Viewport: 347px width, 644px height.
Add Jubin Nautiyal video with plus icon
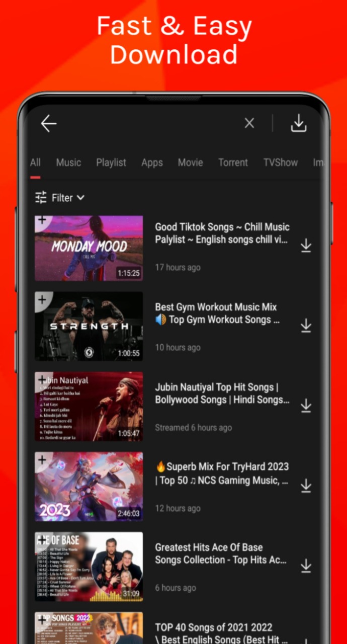pos(42,380)
